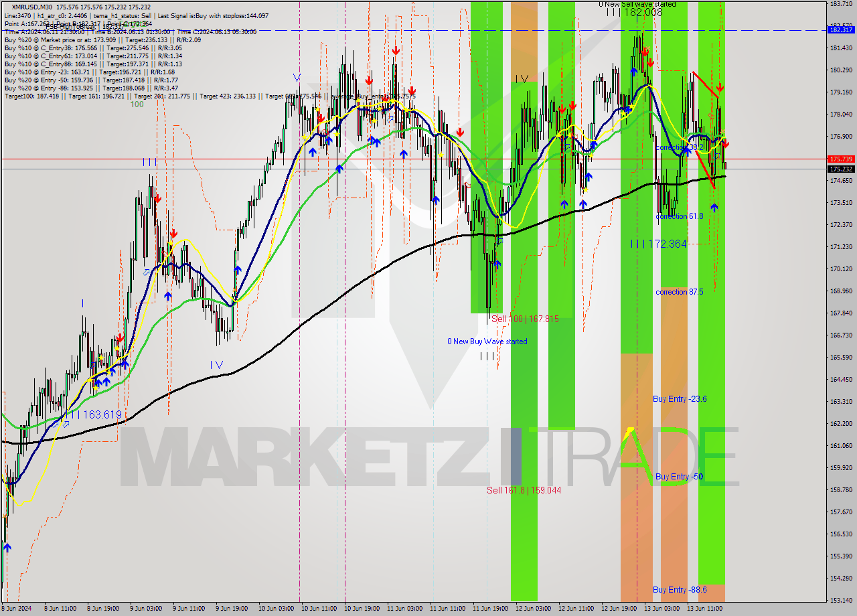This screenshot has height=616, width=857.
Task: Click the '10 Jun 03:00' time axis label
Action: 275,609
